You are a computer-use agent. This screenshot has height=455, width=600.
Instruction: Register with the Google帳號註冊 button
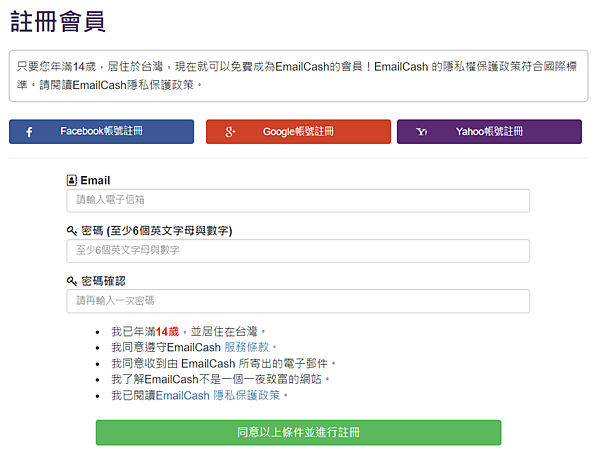pyautogui.click(x=298, y=132)
